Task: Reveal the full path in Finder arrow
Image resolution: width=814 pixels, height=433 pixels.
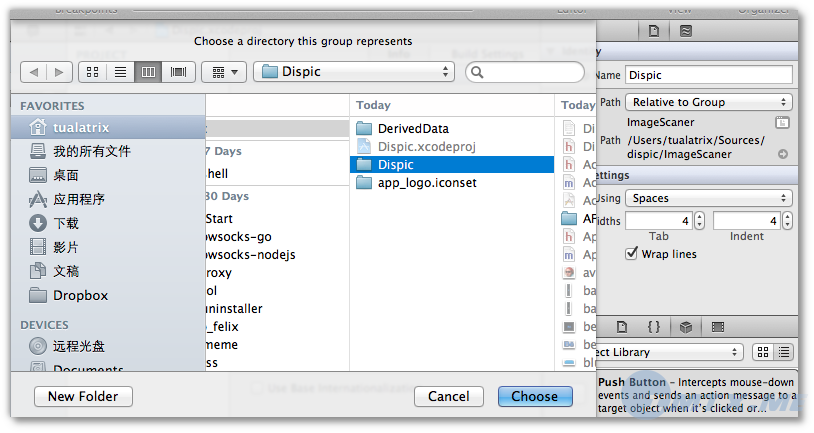Action: pyautogui.click(x=783, y=154)
